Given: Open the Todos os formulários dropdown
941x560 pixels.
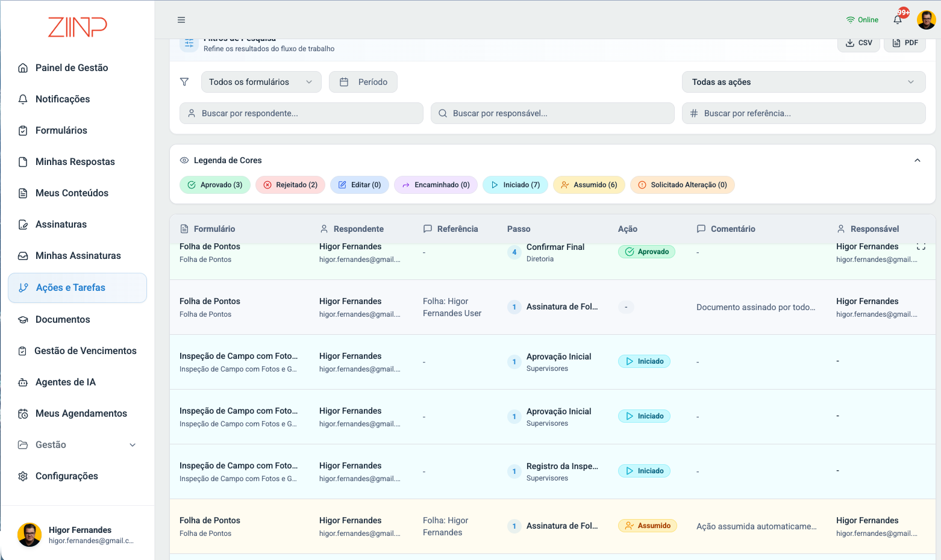Looking at the screenshot, I should 261,82.
